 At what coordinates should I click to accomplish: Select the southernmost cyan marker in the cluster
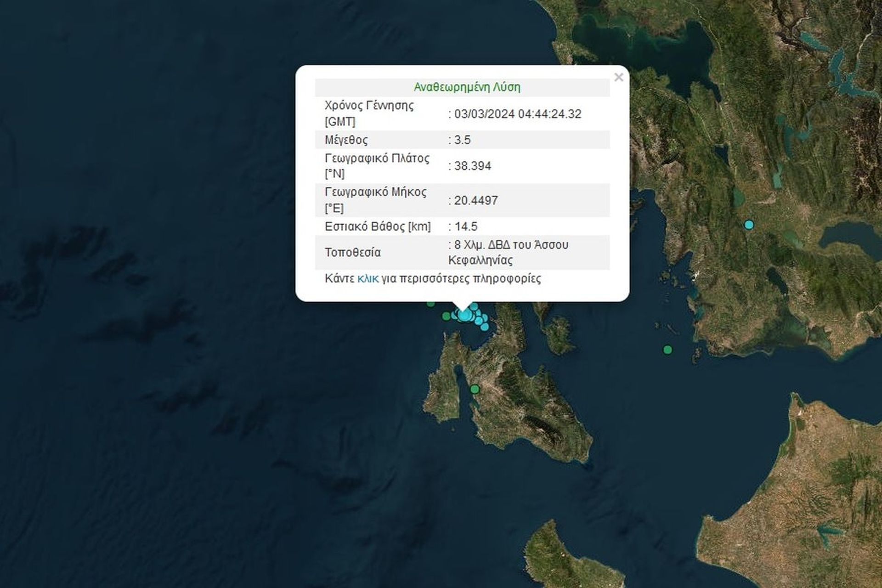(485, 327)
